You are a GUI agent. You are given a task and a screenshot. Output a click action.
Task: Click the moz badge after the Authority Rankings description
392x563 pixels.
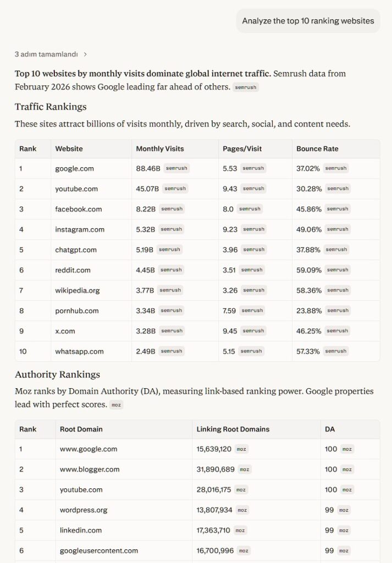[x=116, y=405]
